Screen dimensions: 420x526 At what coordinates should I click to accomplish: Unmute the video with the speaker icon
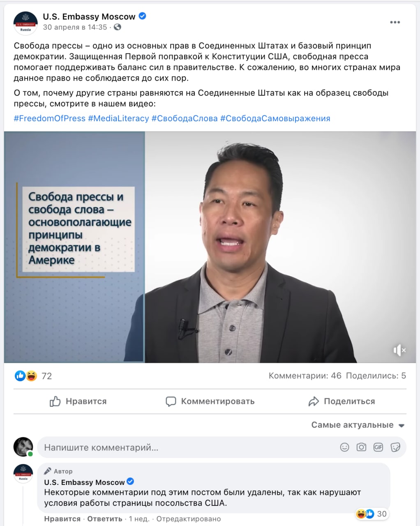tap(399, 350)
